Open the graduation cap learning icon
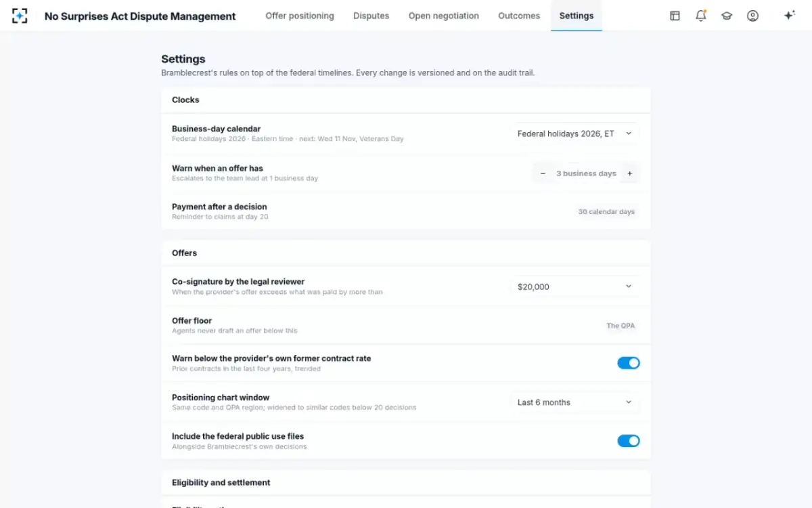The image size is (812, 508). click(x=727, y=16)
